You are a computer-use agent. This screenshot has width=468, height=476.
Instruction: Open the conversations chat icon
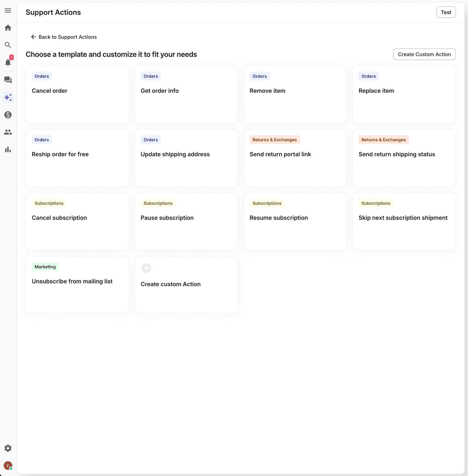point(8,80)
